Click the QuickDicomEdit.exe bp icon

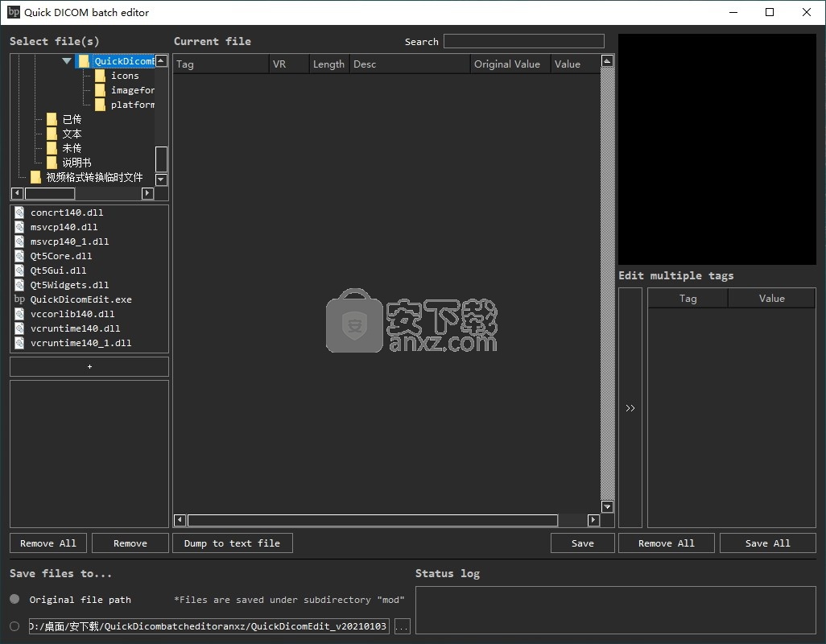[19, 299]
